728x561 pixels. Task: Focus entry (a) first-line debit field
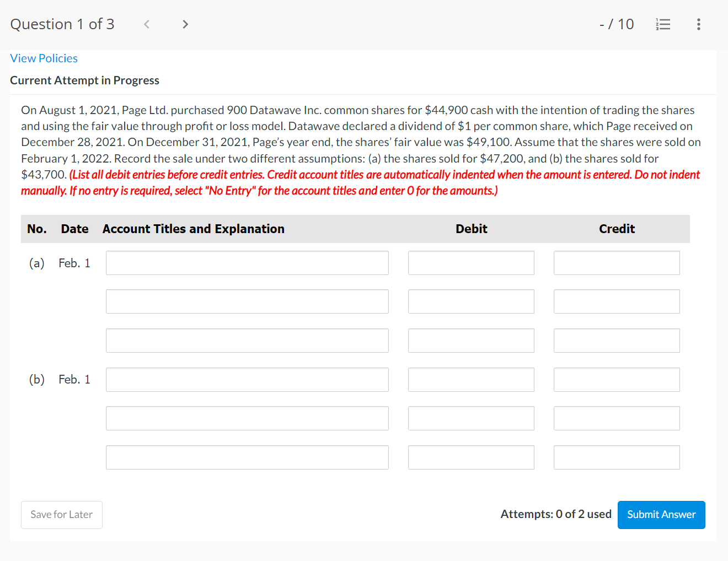click(x=471, y=263)
